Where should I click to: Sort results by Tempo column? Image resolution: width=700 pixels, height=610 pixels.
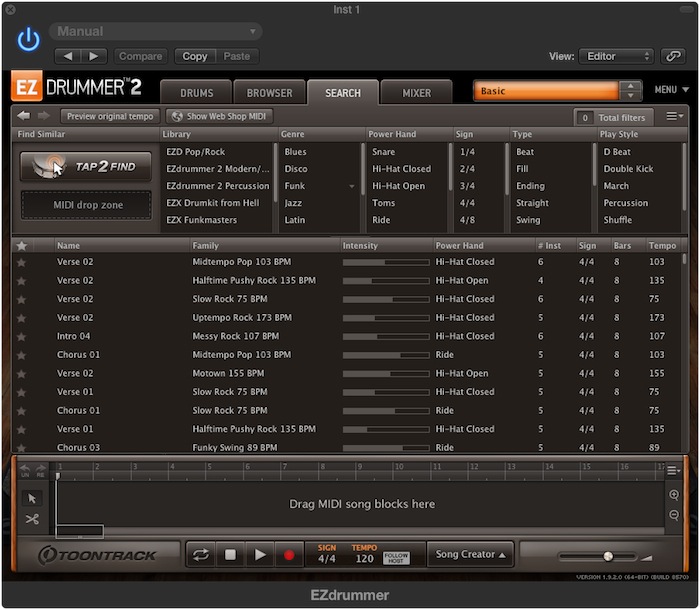click(x=662, y=246)
